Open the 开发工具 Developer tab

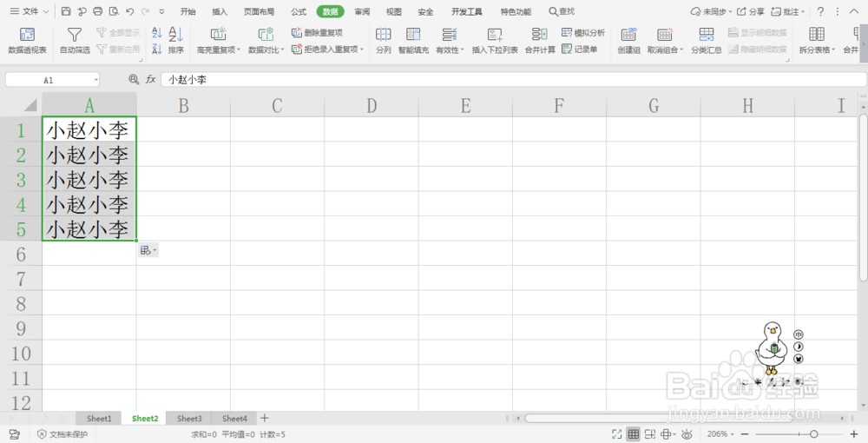467,11
